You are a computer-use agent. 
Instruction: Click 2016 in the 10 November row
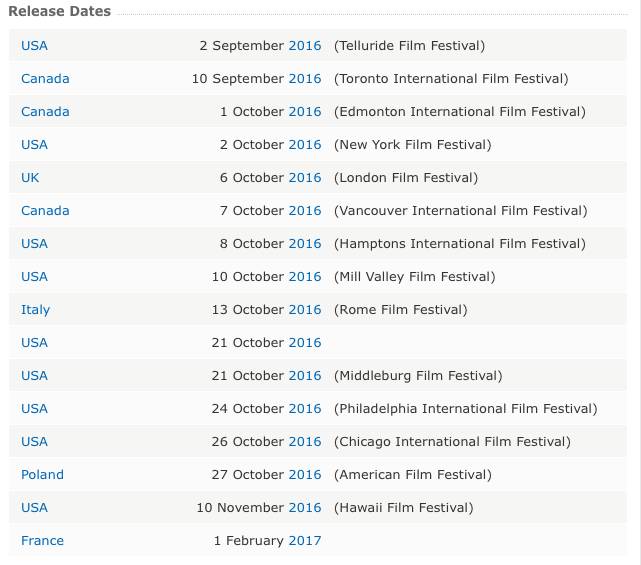click(x=305, y=508)
